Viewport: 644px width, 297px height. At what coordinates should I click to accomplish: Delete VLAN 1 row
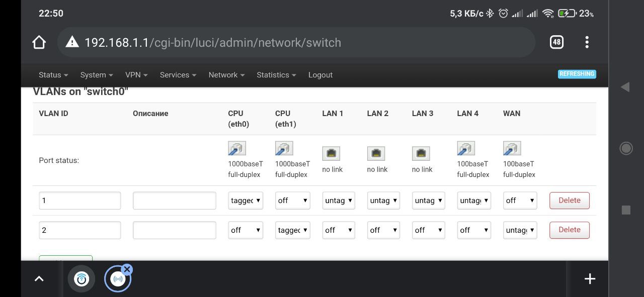[570, 201]
